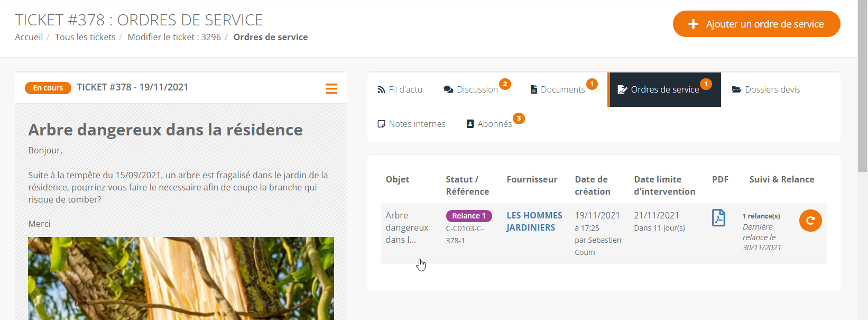This screenshot has height=320, width=868.
Task: Switch to the Fil d'actu tab
Action: point(400,90)
